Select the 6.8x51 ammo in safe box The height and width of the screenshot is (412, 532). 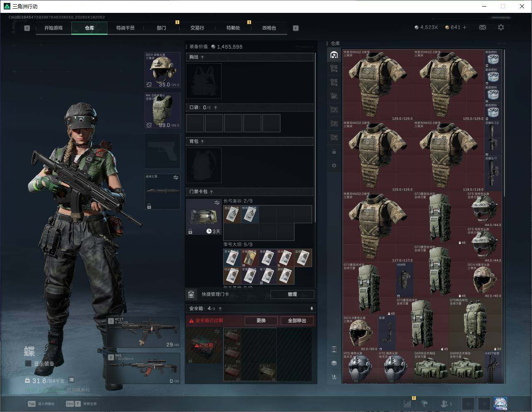268,372
